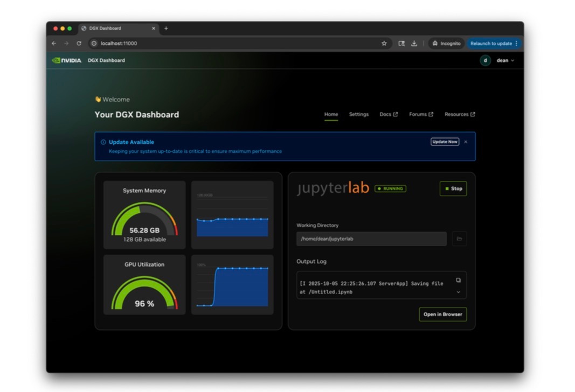The width and height of the screenshot is (575, 392).
Task: Click the site info icon in address bar
Action: tap(94, 43)
